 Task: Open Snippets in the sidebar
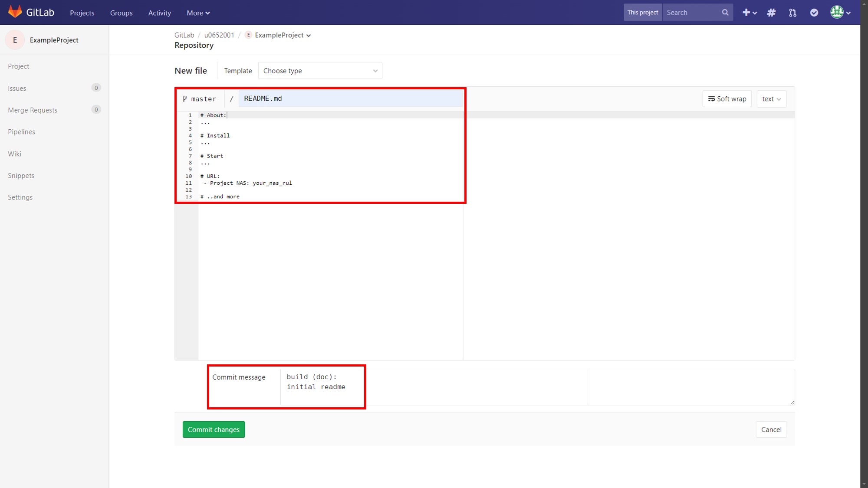21,176
